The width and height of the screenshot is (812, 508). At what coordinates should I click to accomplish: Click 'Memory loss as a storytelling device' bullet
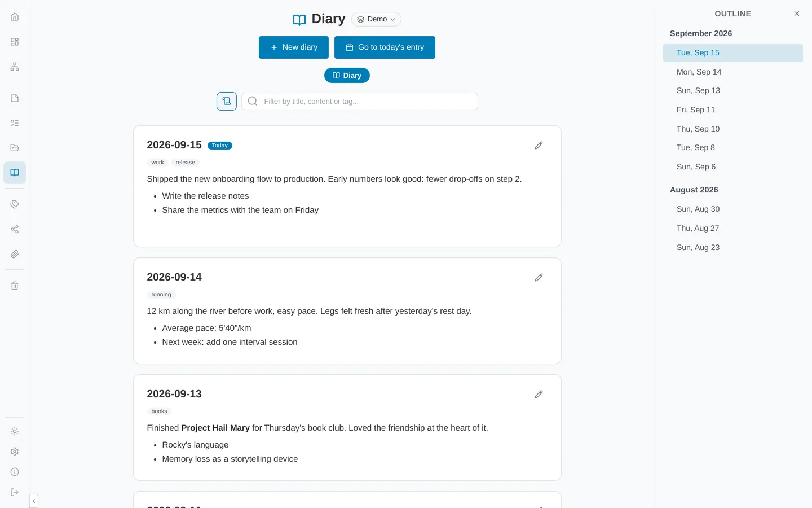coord(230,459)
